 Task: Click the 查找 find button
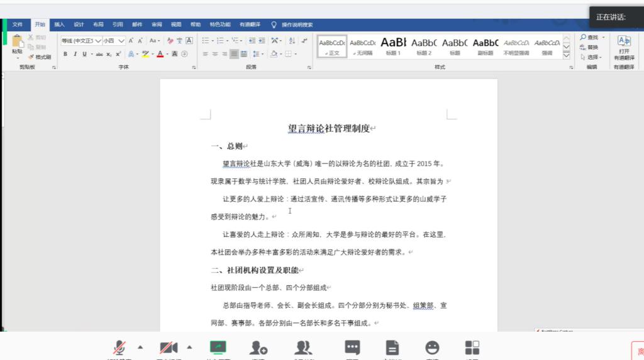[589, 38]
